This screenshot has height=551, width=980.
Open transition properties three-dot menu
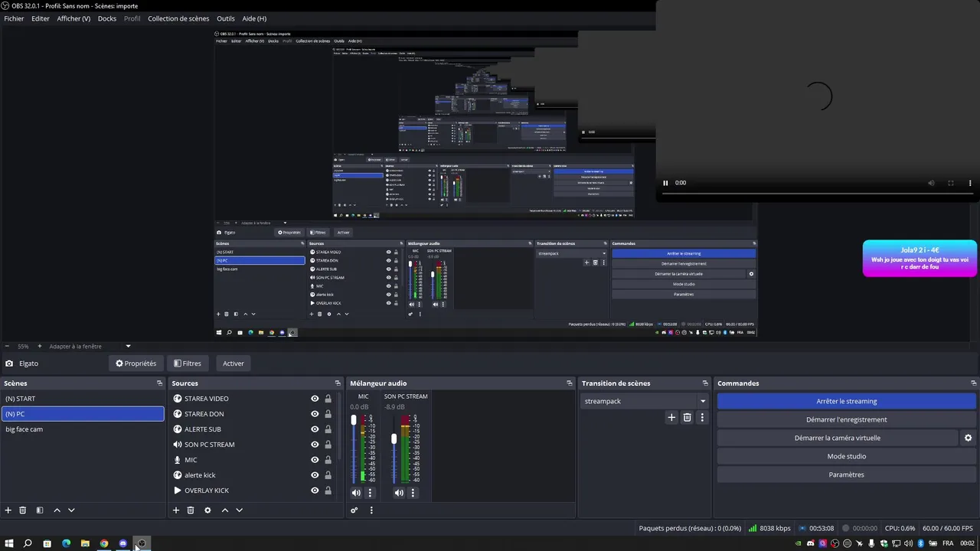[x=702, y=418]
